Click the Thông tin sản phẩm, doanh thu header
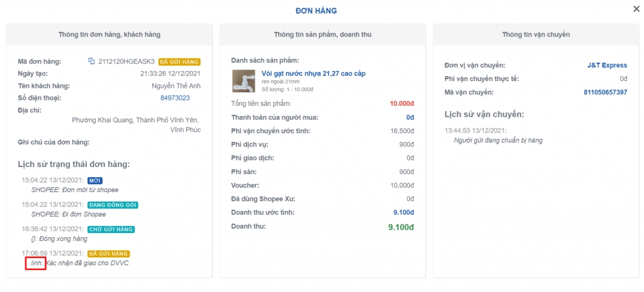Screen dimensions: 644x292 (x=323, y=35)
